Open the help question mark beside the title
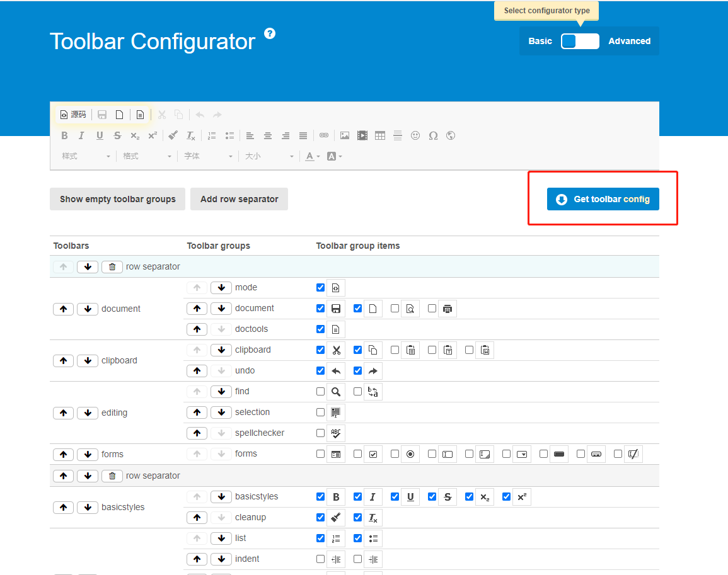 coord(270,33)
